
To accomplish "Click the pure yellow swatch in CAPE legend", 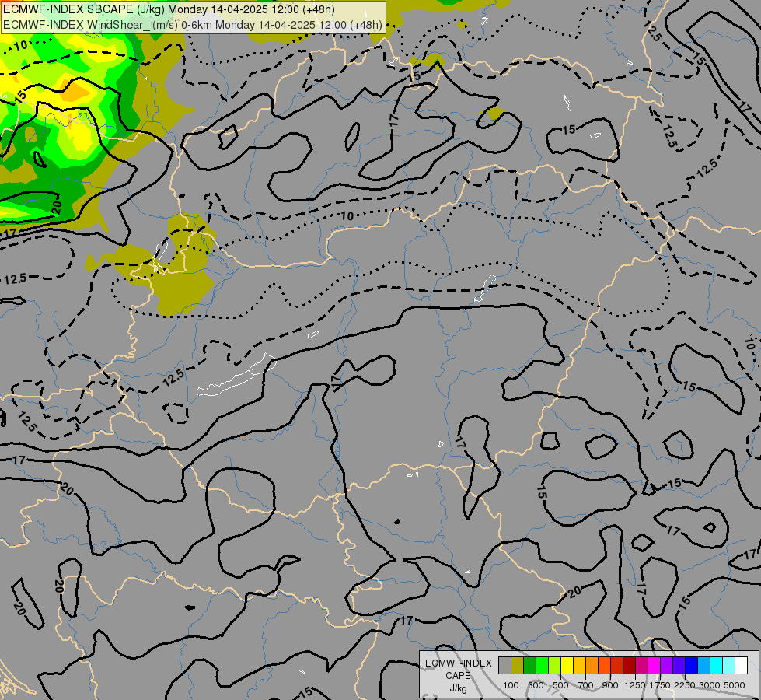I will (x=567, y=665).
